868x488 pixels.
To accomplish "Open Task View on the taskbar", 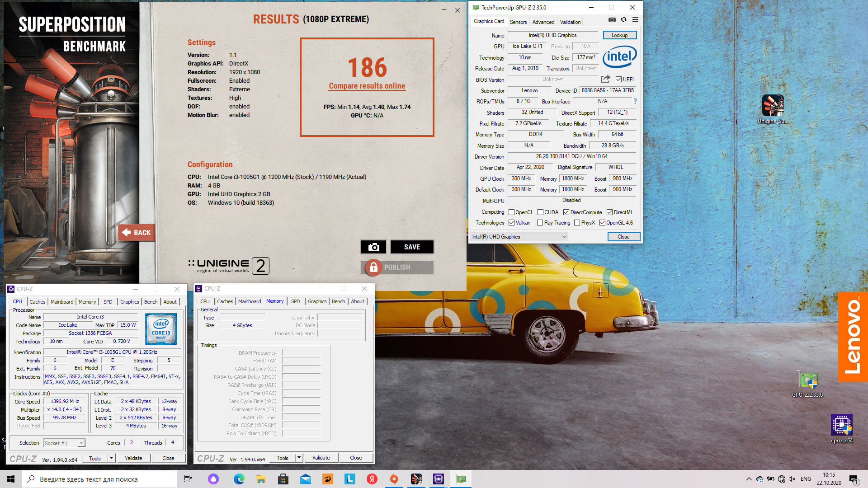I will (188, 479).
